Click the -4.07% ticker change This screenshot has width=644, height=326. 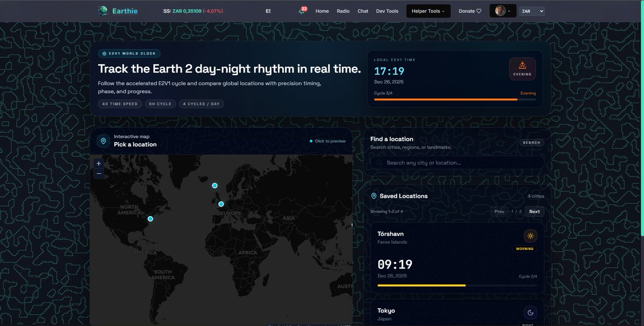[x=213, y=11]
